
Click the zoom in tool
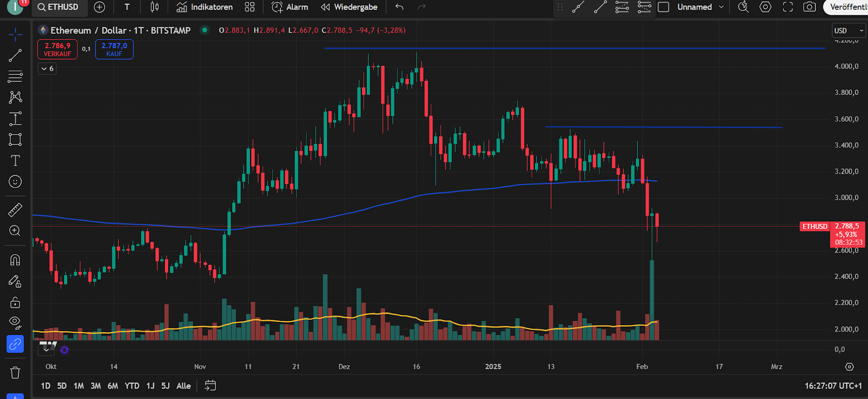[15, 231]
